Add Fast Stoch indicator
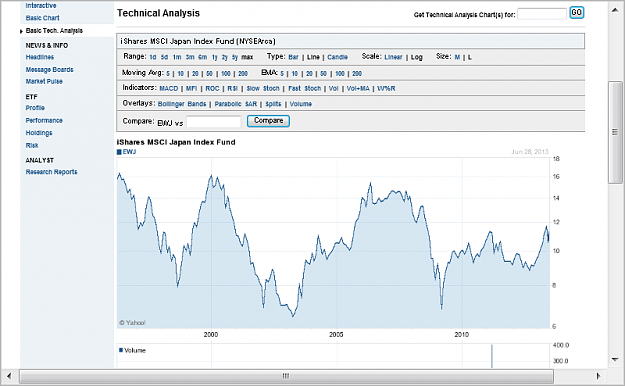 pyautogui.click(x=305, y=89)
